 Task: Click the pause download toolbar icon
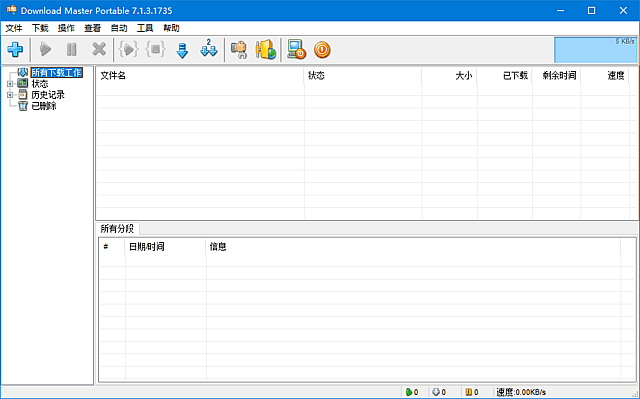tap(72, 50)
